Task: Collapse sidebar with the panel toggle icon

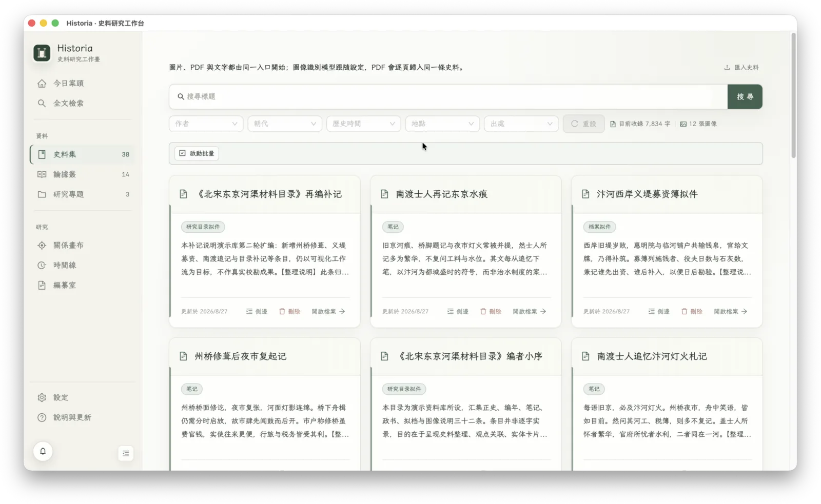Action: [126, 453]
